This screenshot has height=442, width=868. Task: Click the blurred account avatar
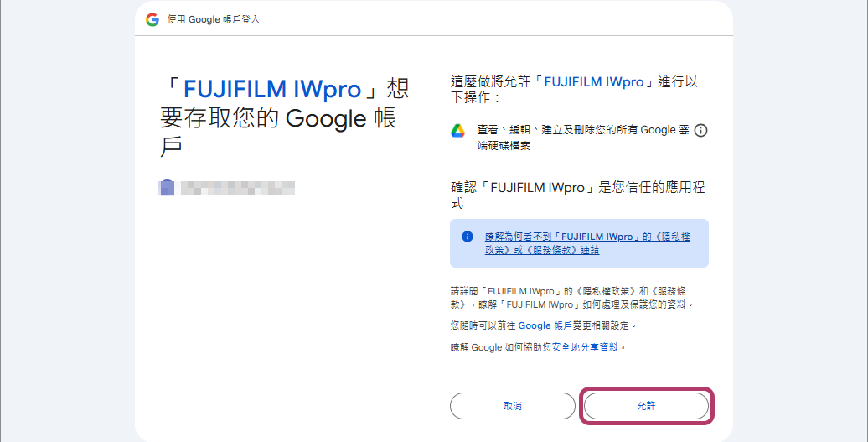pos(167,187)
